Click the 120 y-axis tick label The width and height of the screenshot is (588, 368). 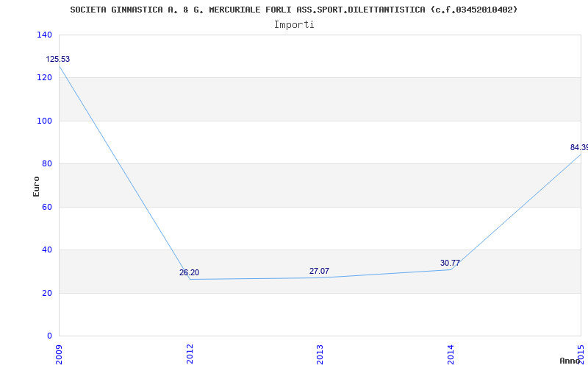[x=44, y=78]
